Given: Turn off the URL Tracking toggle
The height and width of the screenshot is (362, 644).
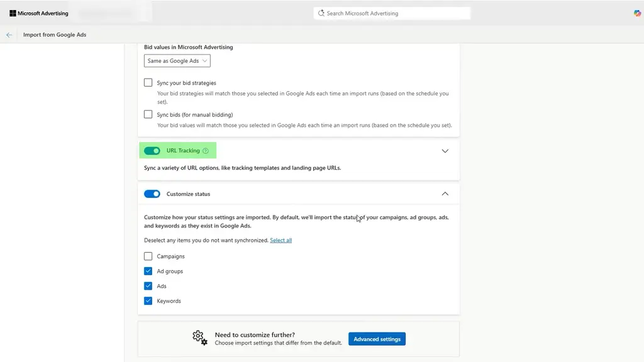Looking at the screenshot, I should point(152,151).
